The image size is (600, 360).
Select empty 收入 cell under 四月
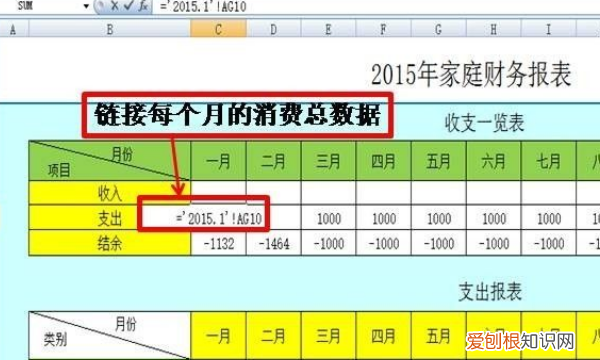pos(383,193)
